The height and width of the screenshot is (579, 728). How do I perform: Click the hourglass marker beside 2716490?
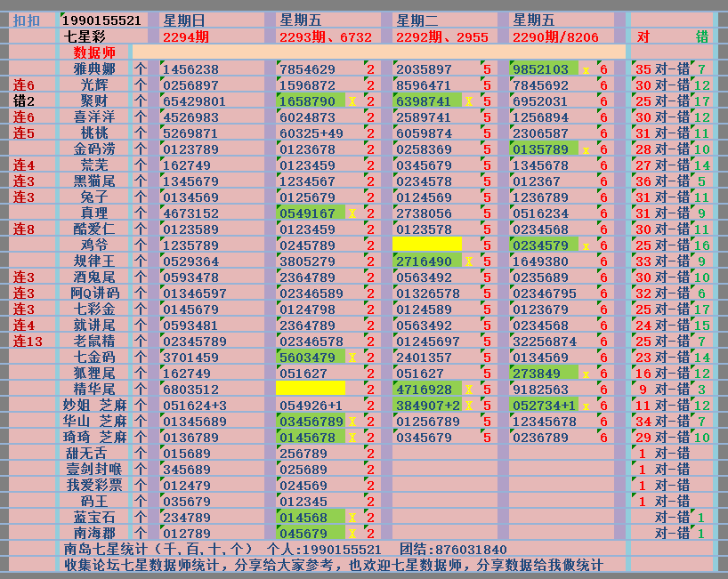point(468,261)
